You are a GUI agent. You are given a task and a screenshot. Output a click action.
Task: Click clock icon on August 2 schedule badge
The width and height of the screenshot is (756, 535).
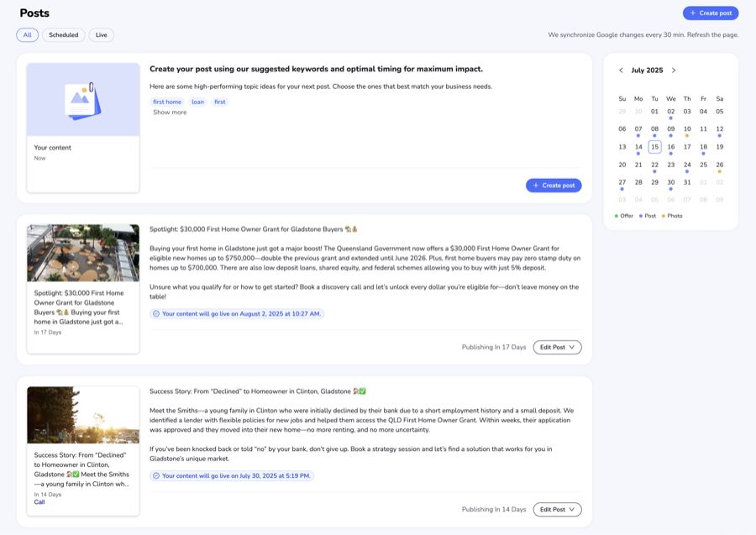pos(156,314)
